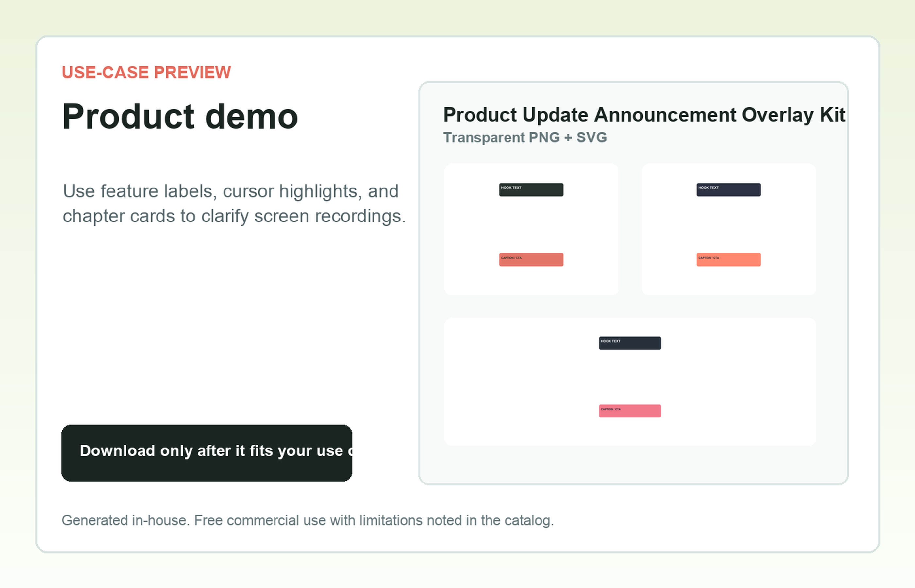
Task: Click the Product Update Announcement Overlay Kit title
Action: (x=644, y=115)
